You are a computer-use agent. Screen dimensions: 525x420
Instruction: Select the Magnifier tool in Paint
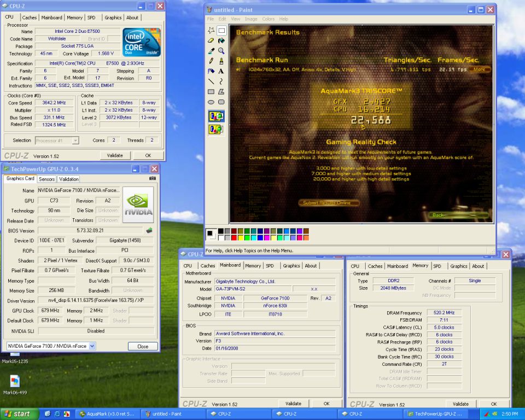[221, 51]
